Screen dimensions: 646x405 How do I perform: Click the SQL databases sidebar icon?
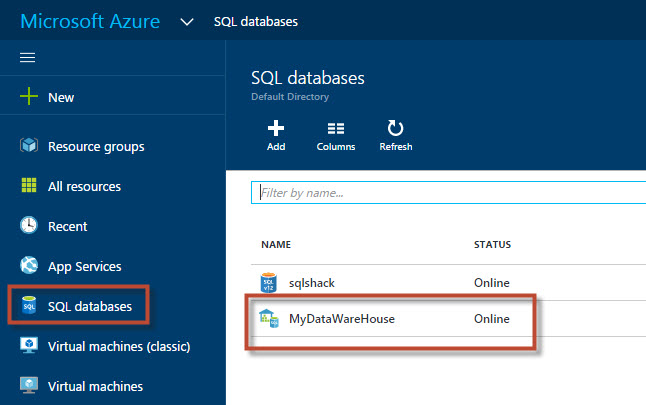coord(29,306)
